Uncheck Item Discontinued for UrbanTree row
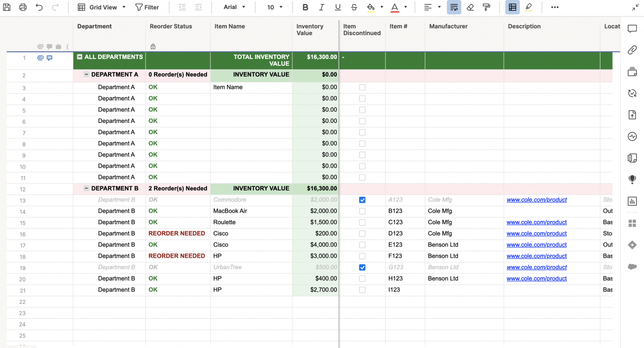The height and width of the screenshot is (348, 644). (362, 267)
